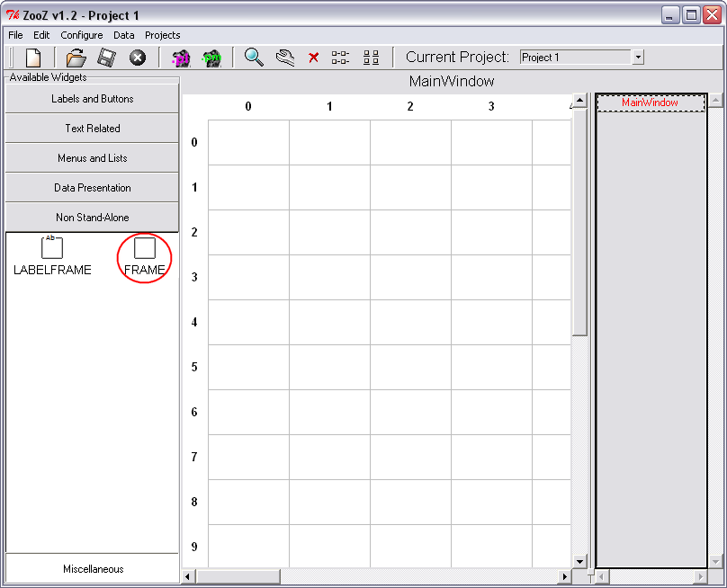
Task: Open the Configure menu
Action: click(x=82, y=35)
